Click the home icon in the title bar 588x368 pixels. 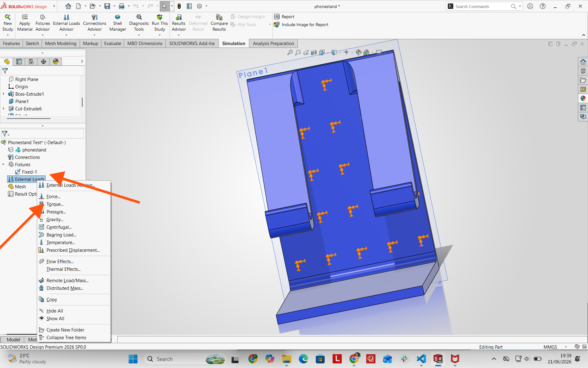coord(68,6)
